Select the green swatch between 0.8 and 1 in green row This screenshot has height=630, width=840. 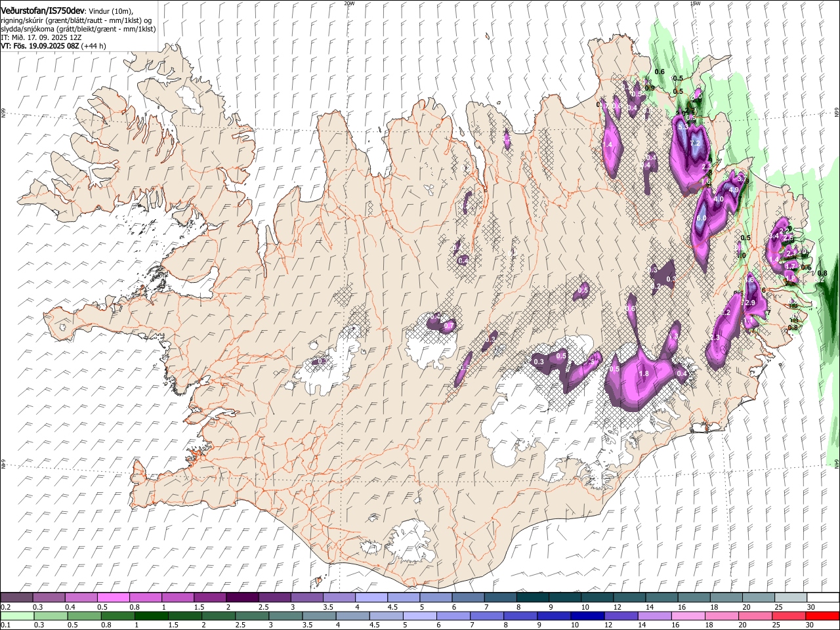117,616
